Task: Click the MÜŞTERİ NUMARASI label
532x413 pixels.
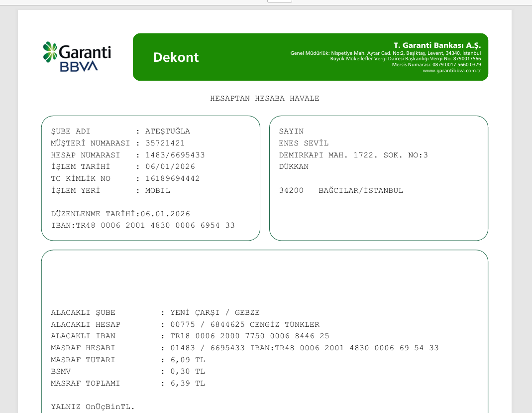Action: [91, 143]
